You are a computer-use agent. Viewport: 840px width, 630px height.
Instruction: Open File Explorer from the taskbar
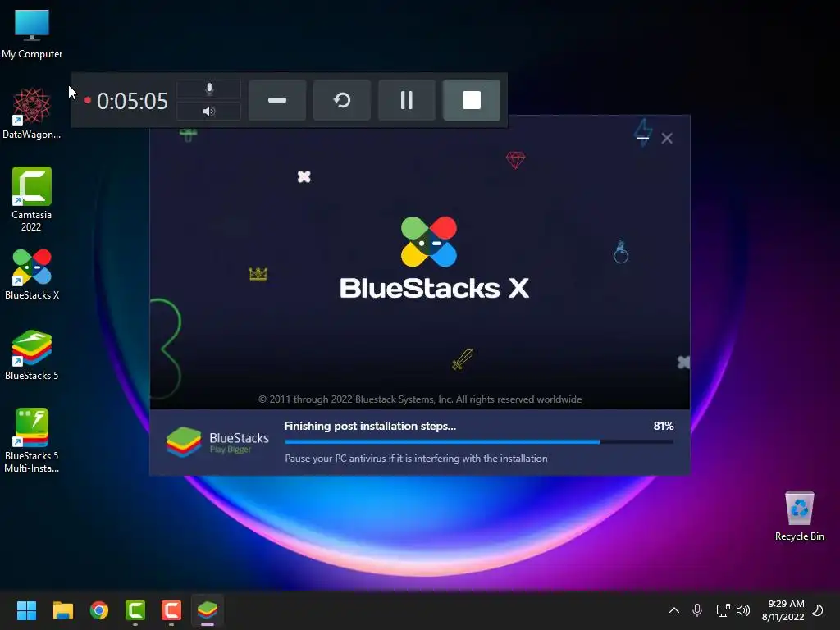click(62, 610)
